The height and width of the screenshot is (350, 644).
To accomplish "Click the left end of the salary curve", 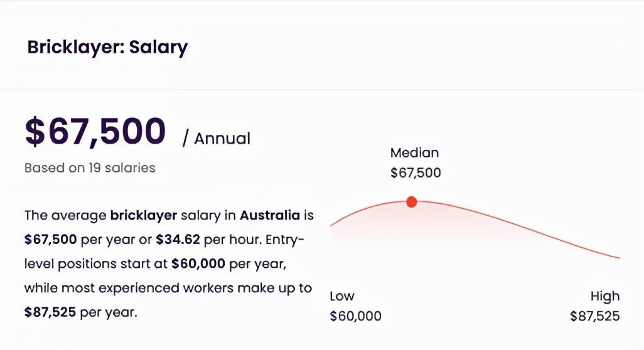I will 332,224.
